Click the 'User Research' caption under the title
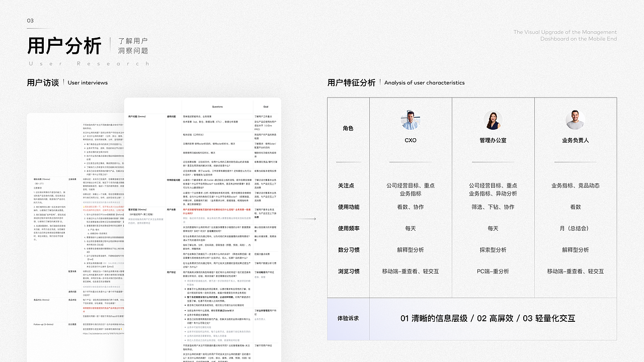This screenshot has height=362, width=644. click(x=89, y=64)
